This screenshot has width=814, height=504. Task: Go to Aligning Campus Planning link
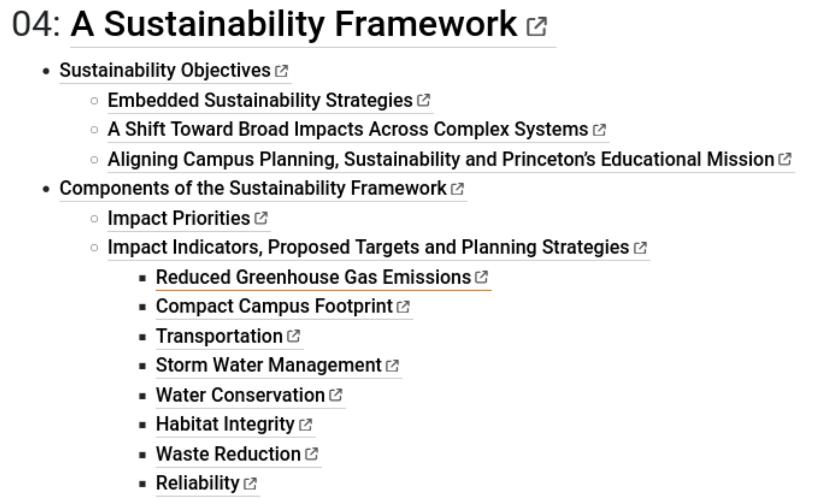click(x=440, y=159)
